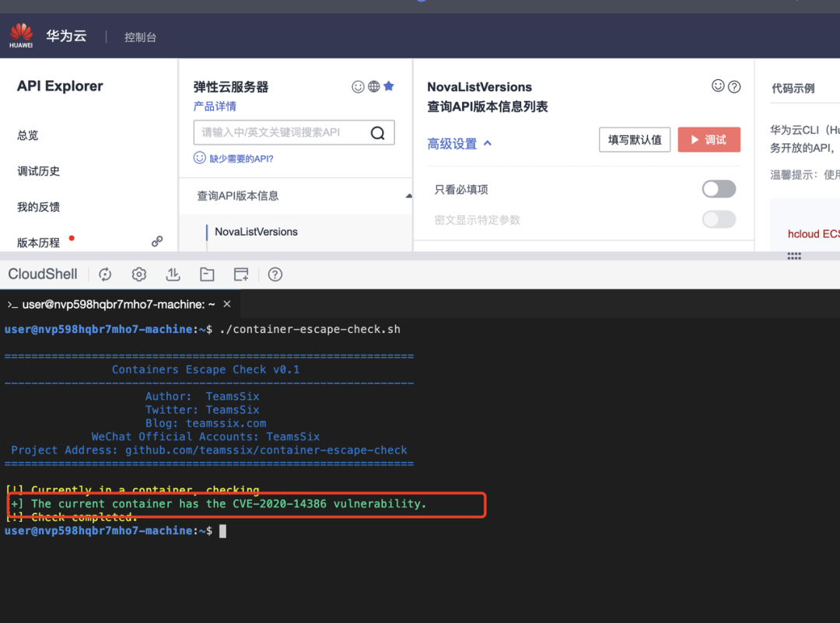The height and width of the screenshot is (623, 840).
Task: Open 产品详情 link
Action: [215, 106]
